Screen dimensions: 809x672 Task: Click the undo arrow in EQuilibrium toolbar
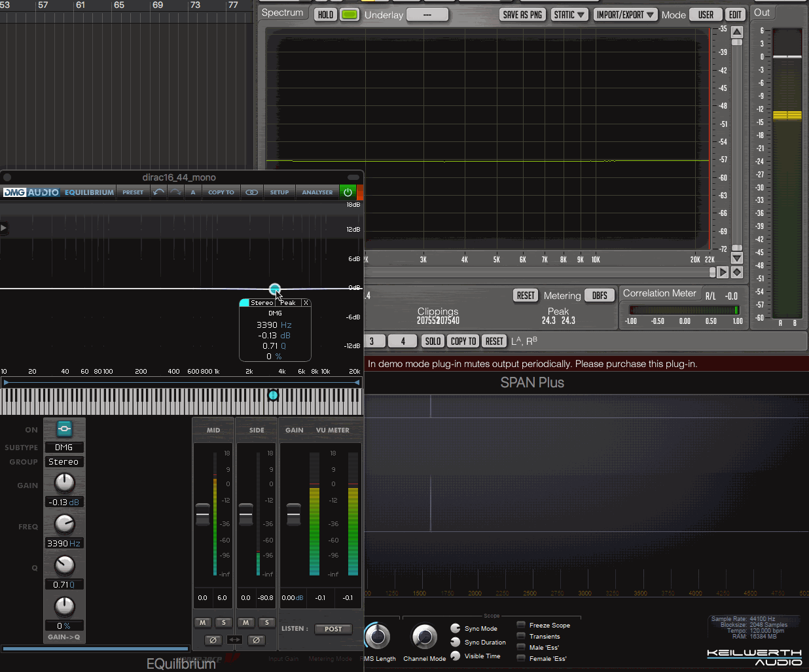tap(159, 192)
